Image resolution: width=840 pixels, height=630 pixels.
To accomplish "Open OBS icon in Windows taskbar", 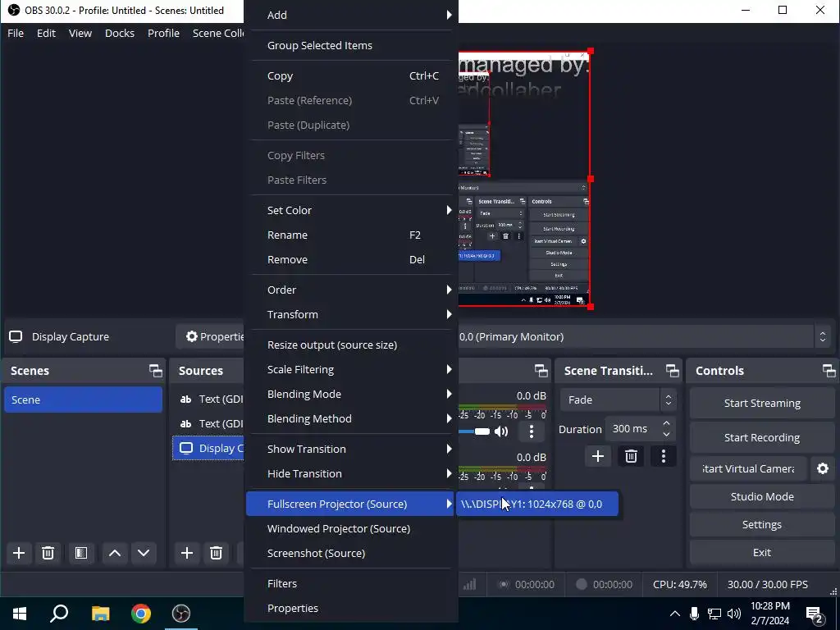I will point(181,614).
